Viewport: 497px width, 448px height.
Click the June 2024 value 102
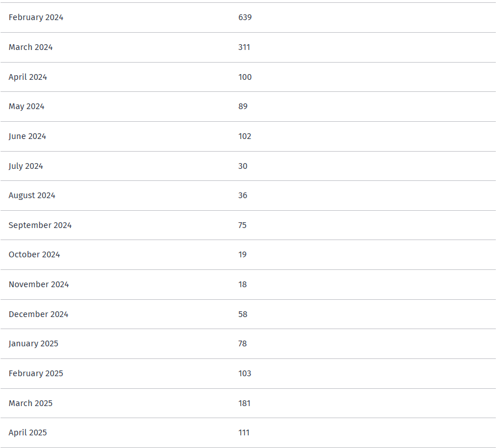(x=244, y=136)
